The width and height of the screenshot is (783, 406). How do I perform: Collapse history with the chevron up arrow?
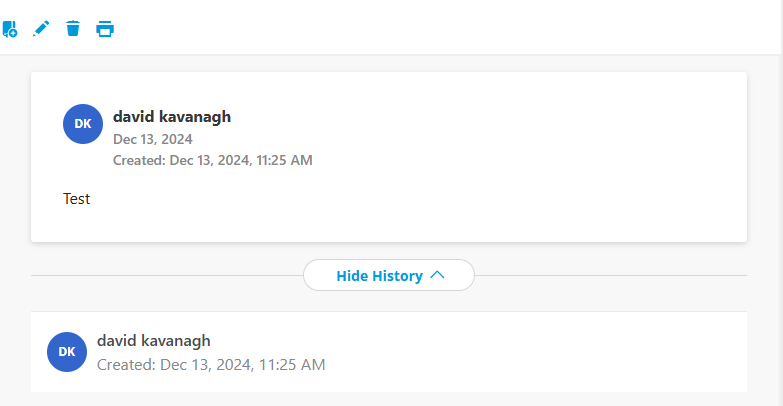click(x=437, y=275)
